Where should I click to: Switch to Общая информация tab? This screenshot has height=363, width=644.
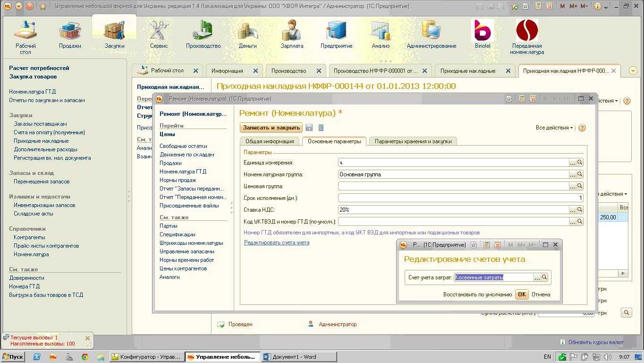[x=270, y=141]
